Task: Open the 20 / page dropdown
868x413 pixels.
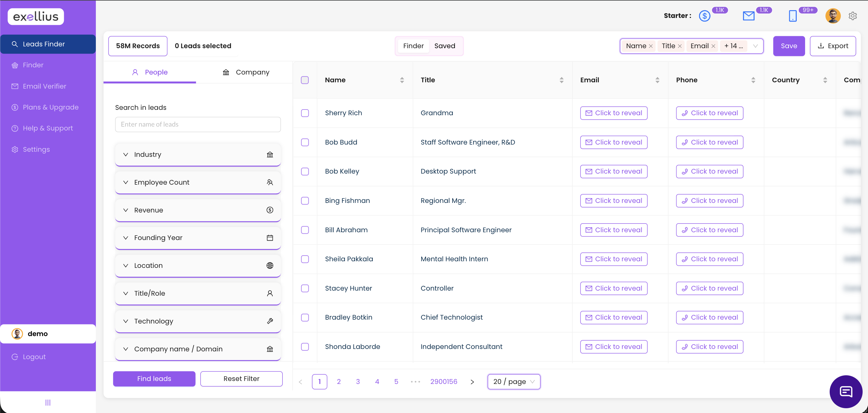Action: coord(513,382)
